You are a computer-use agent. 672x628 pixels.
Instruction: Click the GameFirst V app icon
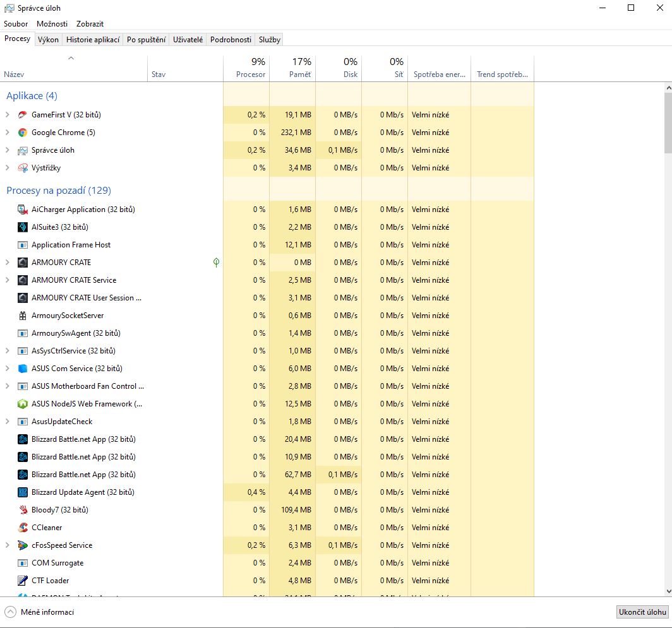22,115
